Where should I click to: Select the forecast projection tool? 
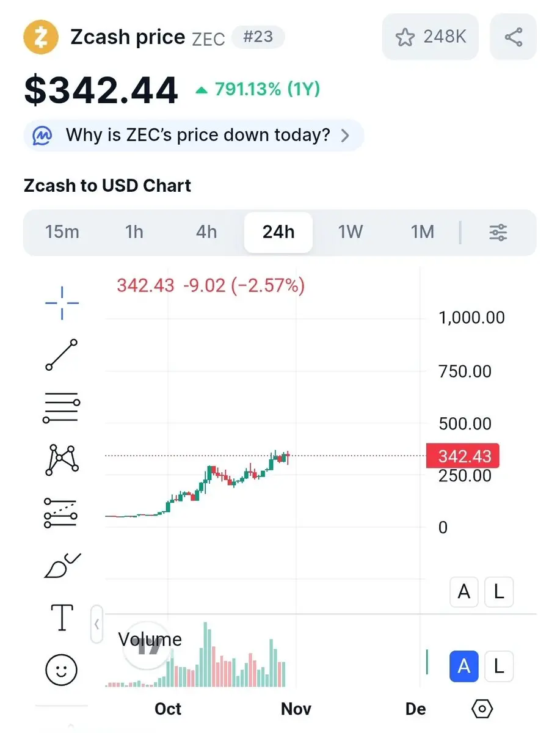tap(62, 512)
